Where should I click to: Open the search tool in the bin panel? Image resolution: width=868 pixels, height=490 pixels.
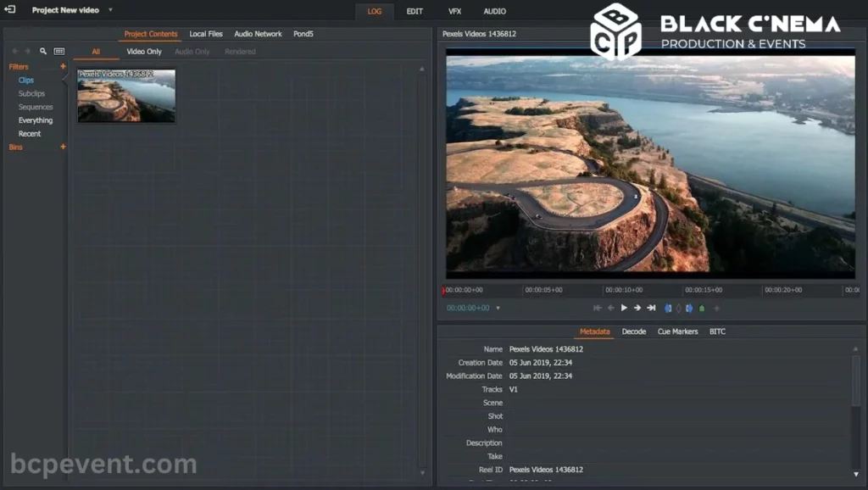43,51
